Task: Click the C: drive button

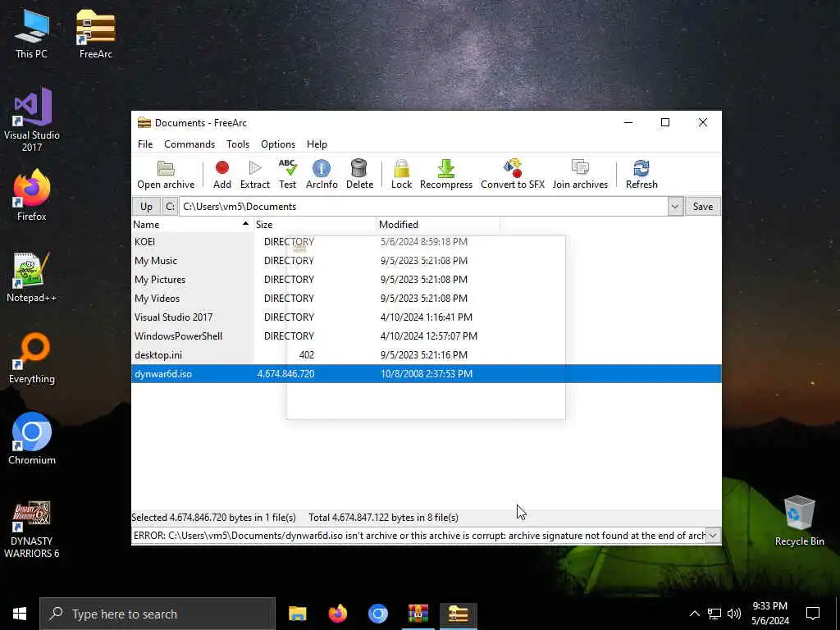Action: [x=170, y=206]
